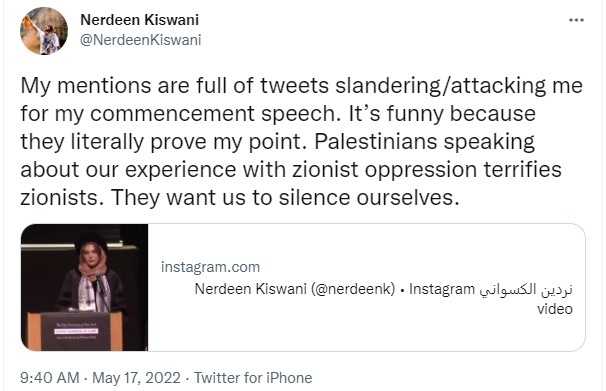This screenshot has height=391, width=606.
Task: Click the Arabic name text in the link card
Action: (x=526, y=289)
